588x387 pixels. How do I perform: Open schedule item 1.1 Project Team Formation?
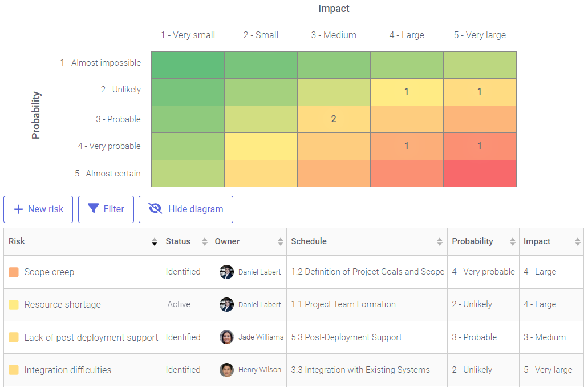point(343,304)
